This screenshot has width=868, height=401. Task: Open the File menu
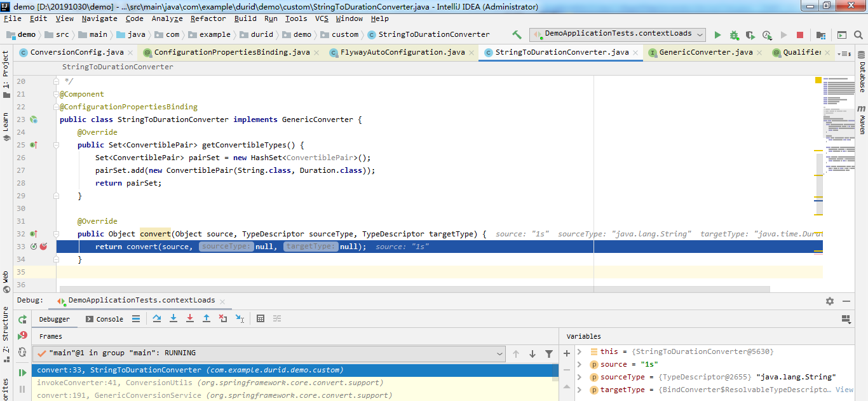13,18
